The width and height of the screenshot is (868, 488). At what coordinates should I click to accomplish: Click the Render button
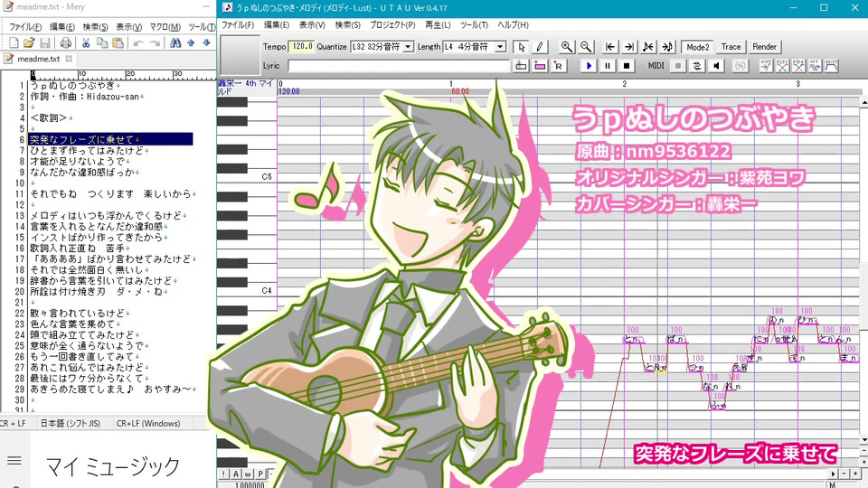765,47
